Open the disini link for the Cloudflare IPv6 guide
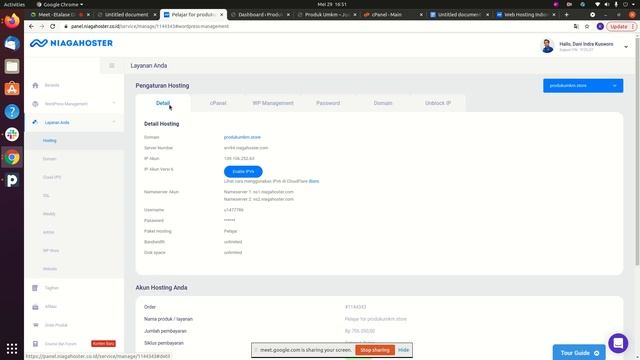Screen dimensions: 640x360 [314, 181]
